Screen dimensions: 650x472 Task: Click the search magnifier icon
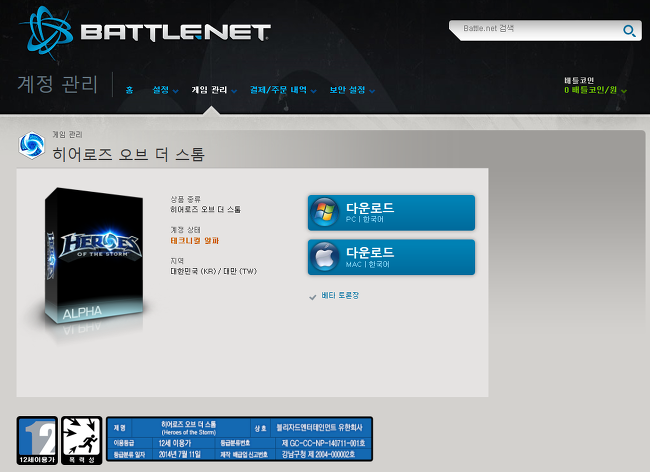pos(629,31)
